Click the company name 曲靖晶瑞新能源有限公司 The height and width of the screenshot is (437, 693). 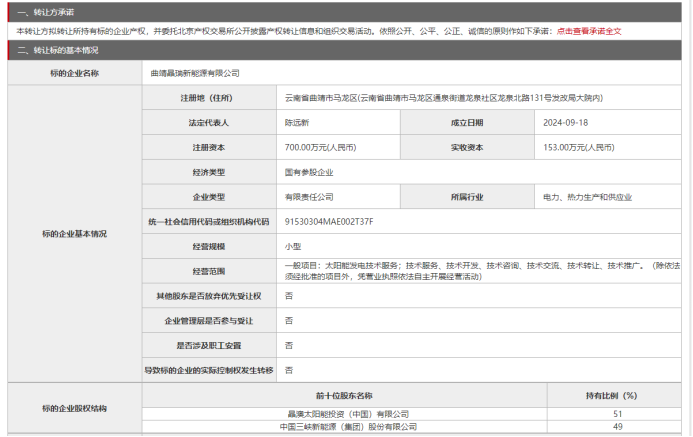[x=195, y=73]
